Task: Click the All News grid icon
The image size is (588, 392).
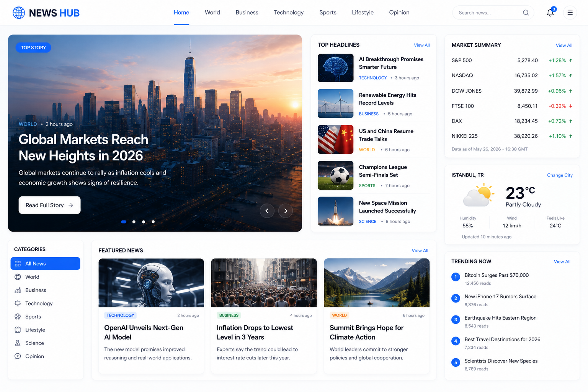Action: (x=18, y=263)
